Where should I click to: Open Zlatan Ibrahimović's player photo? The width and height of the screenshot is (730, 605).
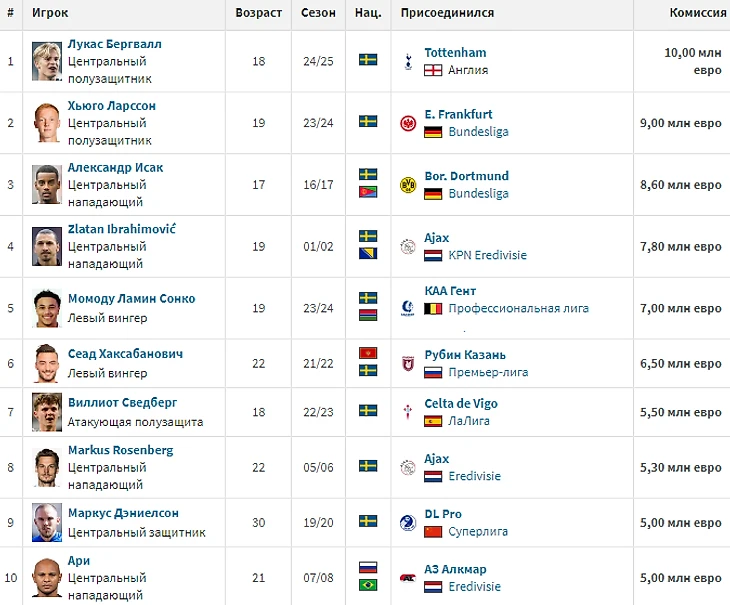[x=46, y=247]
